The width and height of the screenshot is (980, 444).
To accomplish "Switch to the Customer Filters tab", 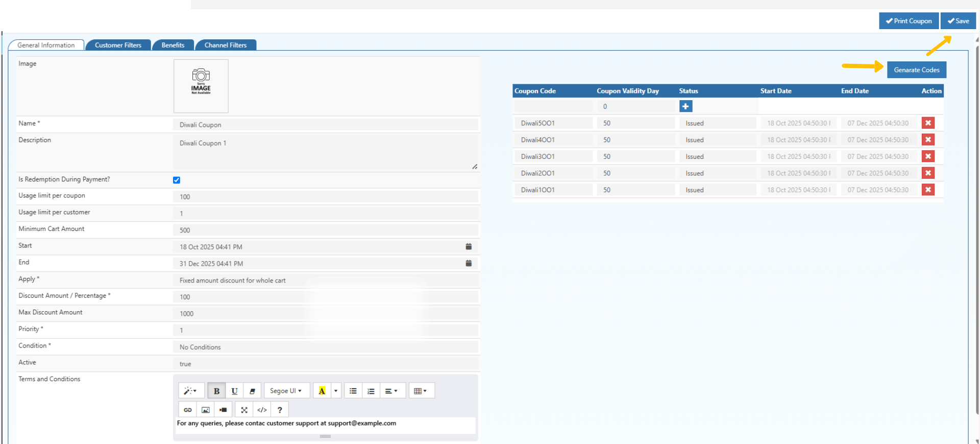I will tap(118, 45).
